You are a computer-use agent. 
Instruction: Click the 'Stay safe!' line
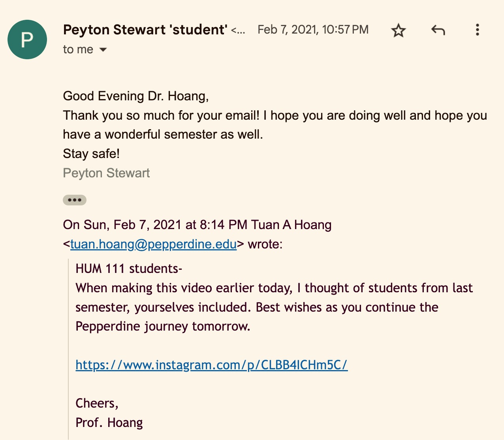click(x=91, y=154)
